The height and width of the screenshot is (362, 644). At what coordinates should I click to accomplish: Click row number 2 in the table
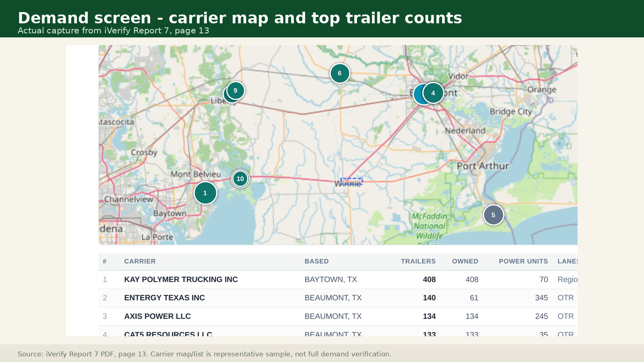(105, 298)
